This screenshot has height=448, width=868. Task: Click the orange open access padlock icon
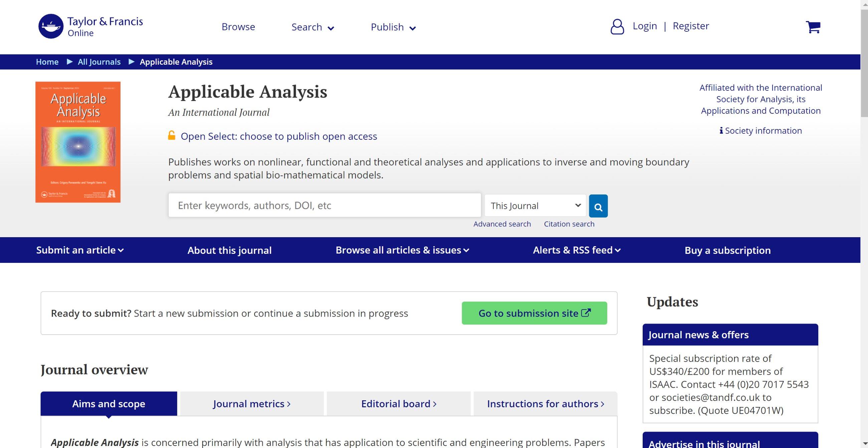click(x=172, y=135)
